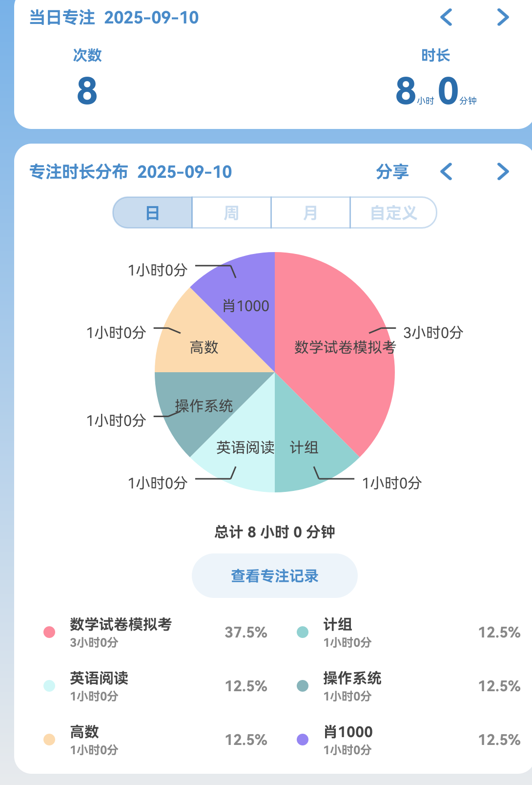The image size is (532, 785).
Task: Select the 日 view tab
Action: (153, 213)
